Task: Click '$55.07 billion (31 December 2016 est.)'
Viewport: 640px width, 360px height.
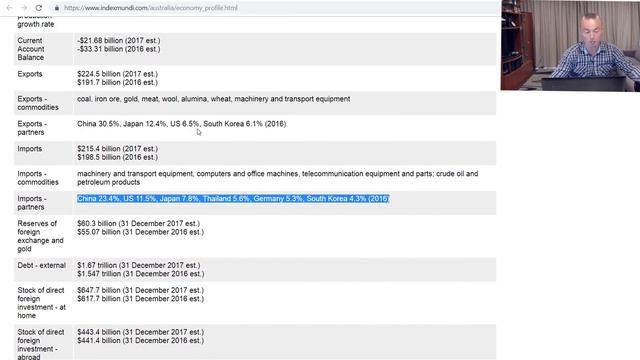Action: pos(140,232)
